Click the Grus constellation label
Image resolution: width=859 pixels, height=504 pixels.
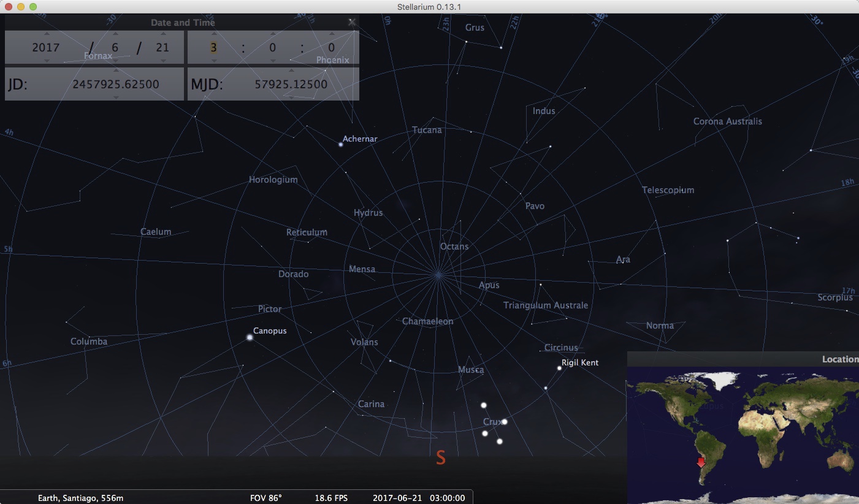pyautogui.click(x=475, y=28)
